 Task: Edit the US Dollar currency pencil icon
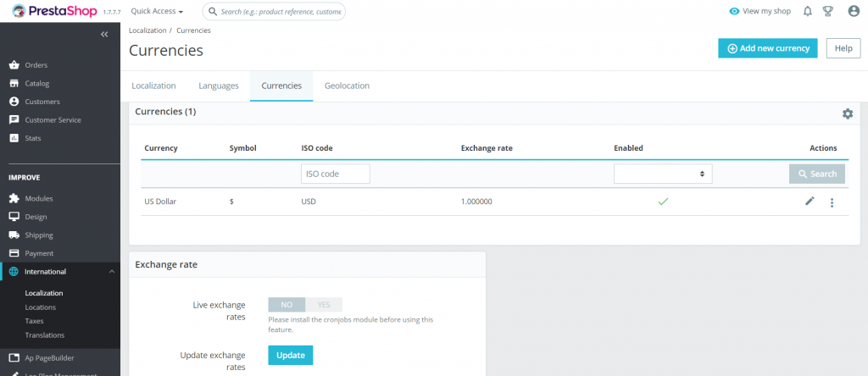coord(810,202)
